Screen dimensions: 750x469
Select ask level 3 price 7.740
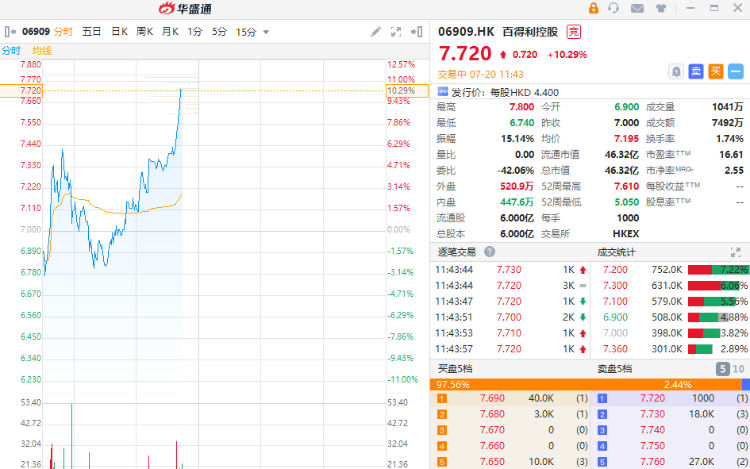tap(652, 430)
